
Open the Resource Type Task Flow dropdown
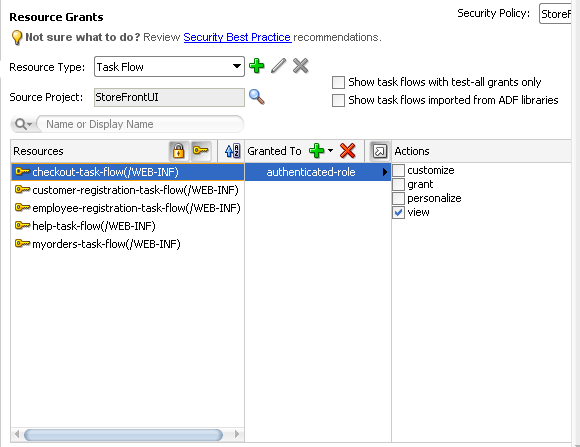tap(169, 67)
